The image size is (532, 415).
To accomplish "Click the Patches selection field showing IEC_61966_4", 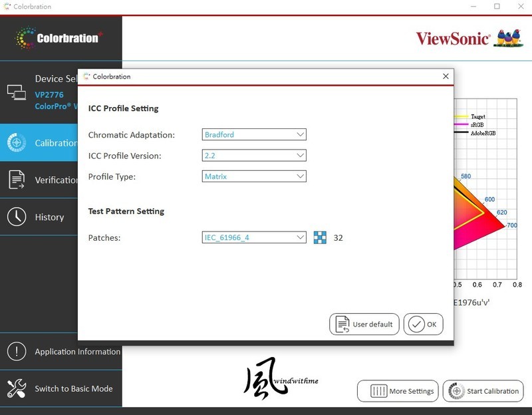I will [253, 237].
